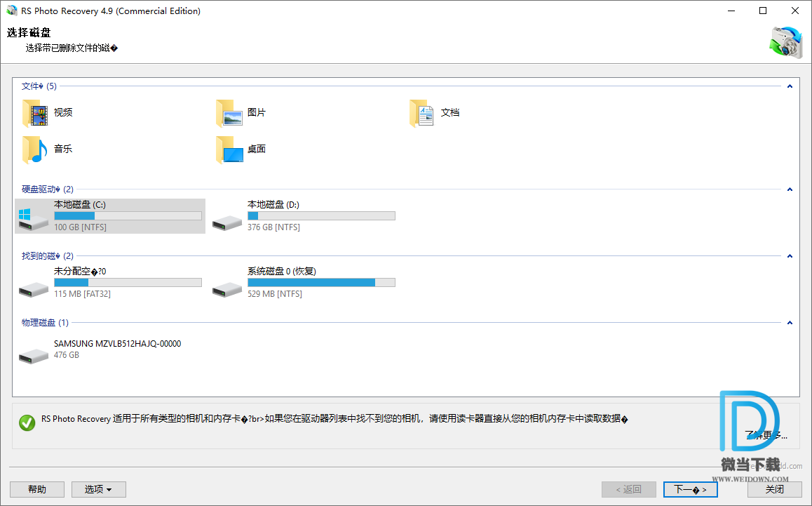Screen dimensions: 812x506
Task: Select the 本地磁盘 (D:) drive icon
Action: click(226, 223)
